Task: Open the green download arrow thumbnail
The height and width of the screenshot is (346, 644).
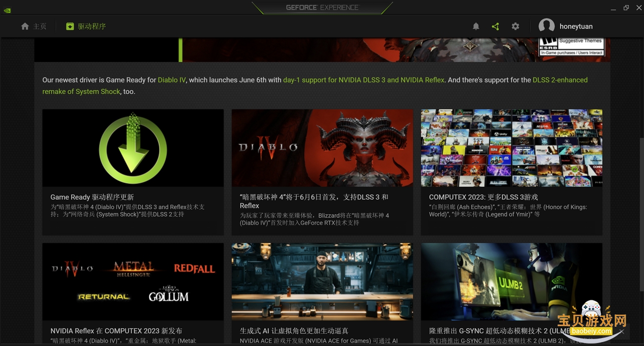Action: 133,148
